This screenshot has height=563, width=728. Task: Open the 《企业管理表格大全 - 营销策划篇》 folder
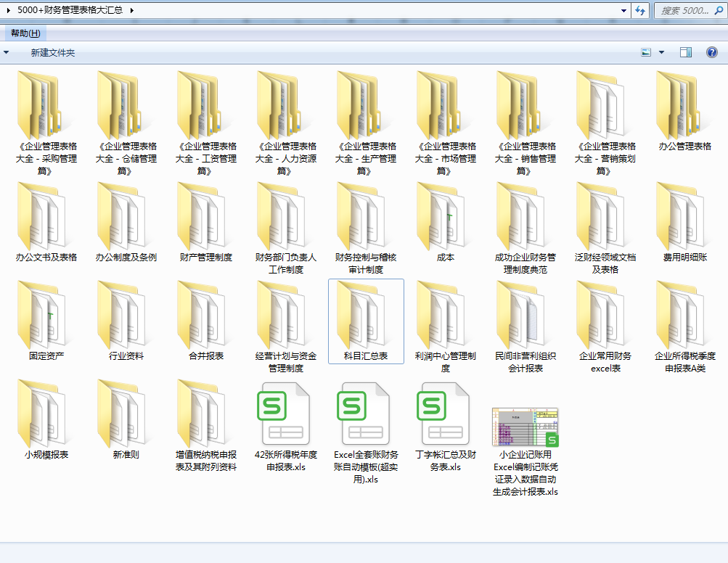point(605,123)
